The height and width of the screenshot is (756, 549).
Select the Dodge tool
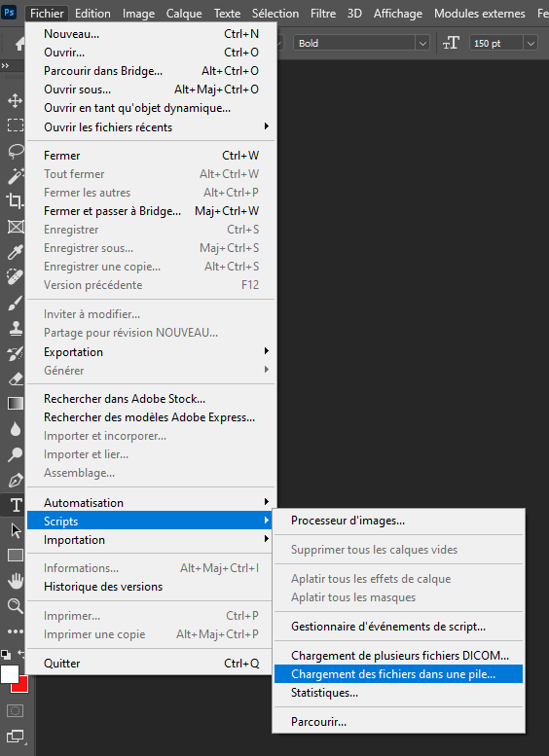15,454
